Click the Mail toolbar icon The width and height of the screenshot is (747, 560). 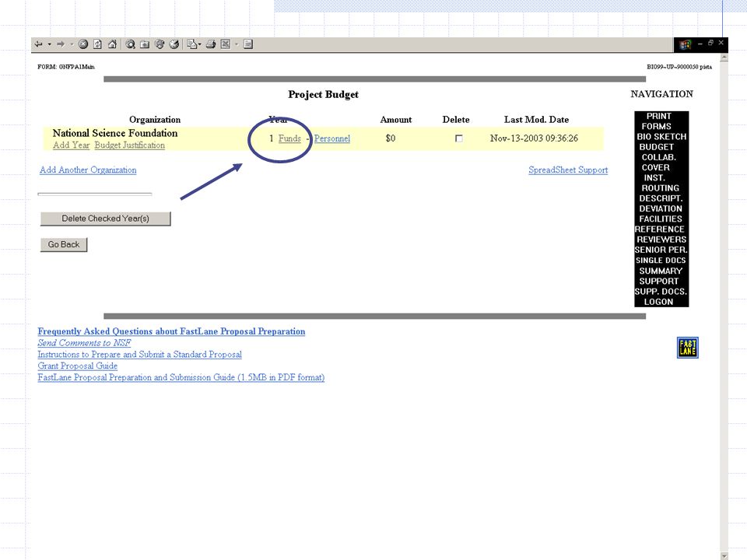192,44
